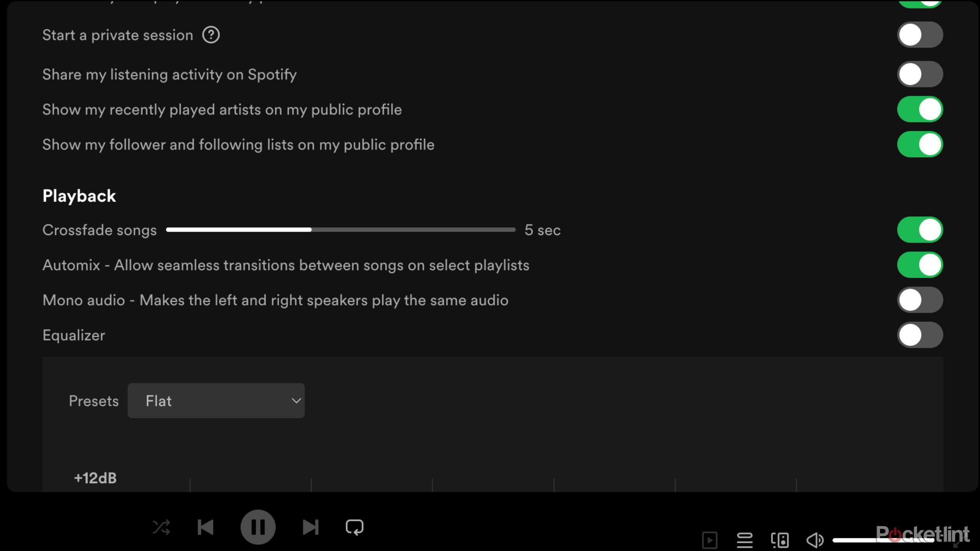Open the Flat presets dropdown
Image resolution: width=980 pixels, height=551 pixels.
(216, 401)
